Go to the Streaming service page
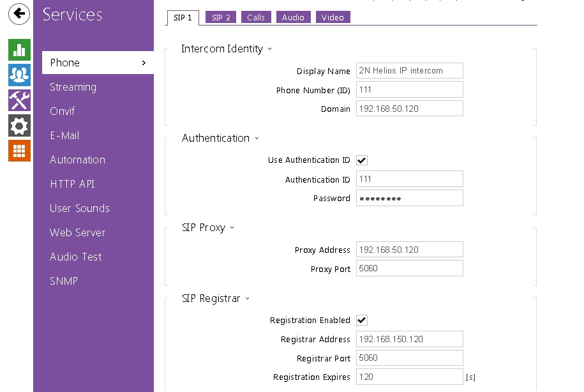The height and width of the screenshot is (392, 584). pyautogui.click(x=73, y=87)
